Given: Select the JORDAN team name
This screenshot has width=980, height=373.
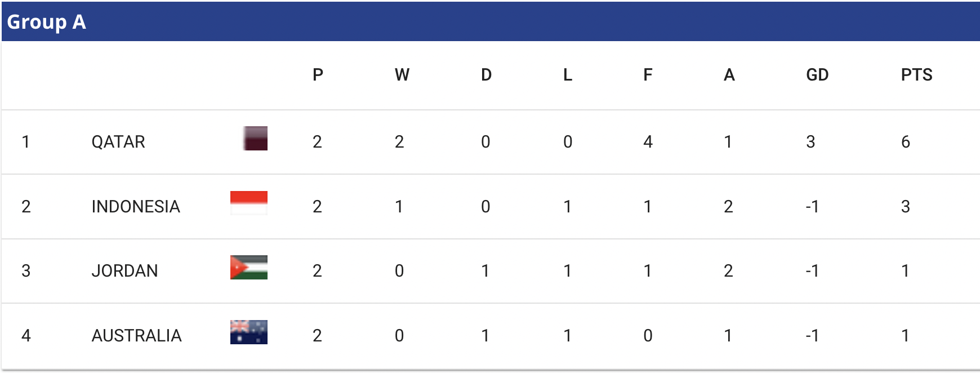Looking at the screenshot, I should coord(124,271).
